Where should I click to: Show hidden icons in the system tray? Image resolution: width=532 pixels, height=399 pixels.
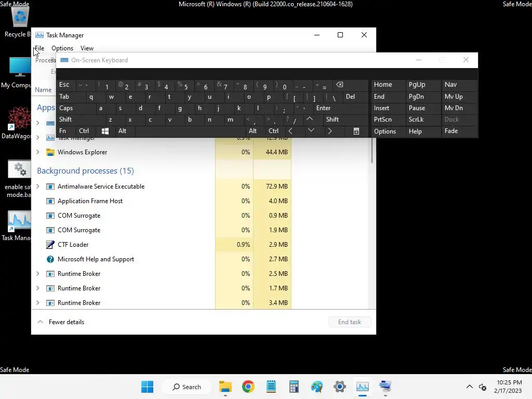470,387
